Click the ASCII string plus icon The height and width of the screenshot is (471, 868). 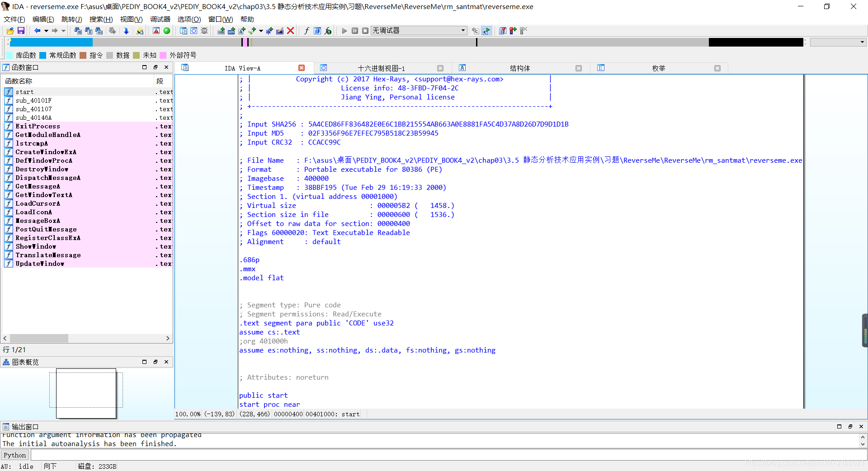[x=242, y=31]
